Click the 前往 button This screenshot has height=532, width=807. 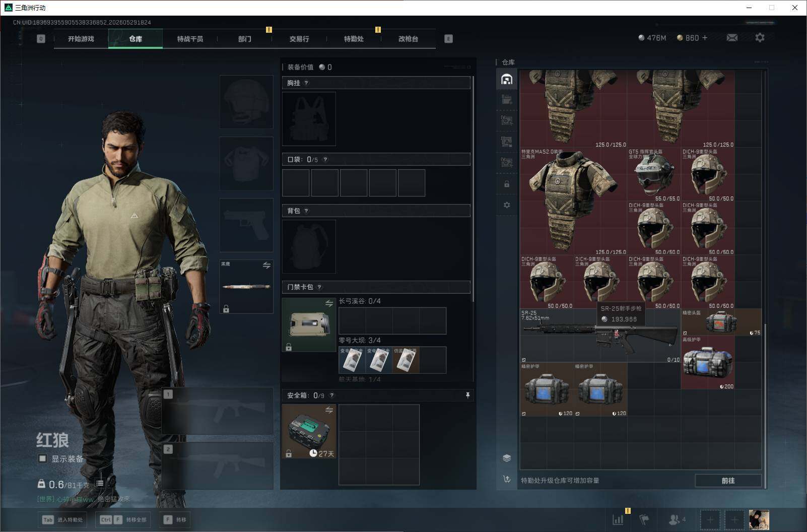point(728,481)
